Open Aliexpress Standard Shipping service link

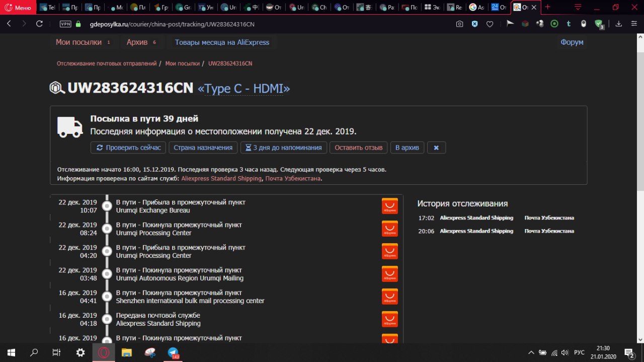coord(221,178)
